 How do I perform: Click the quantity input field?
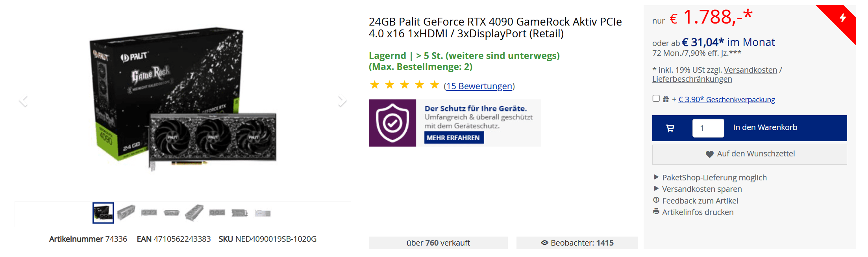pos(708,128)
